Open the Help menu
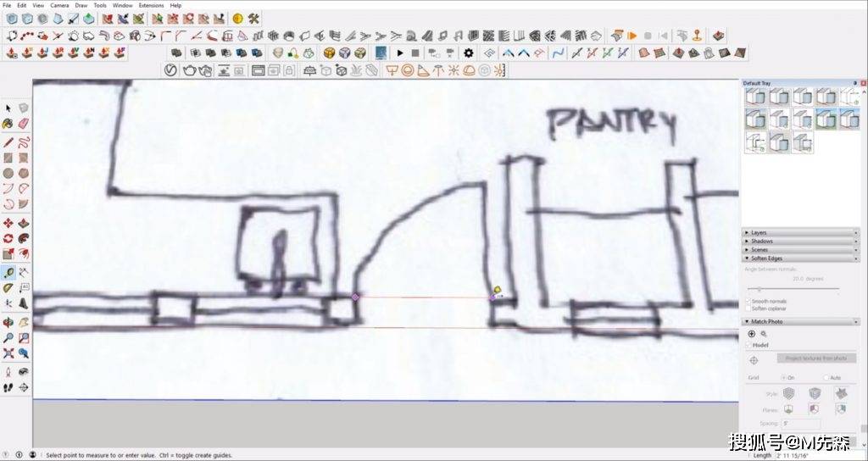The image size is (868, 461). pyautogui.click(x=175, y=5)
